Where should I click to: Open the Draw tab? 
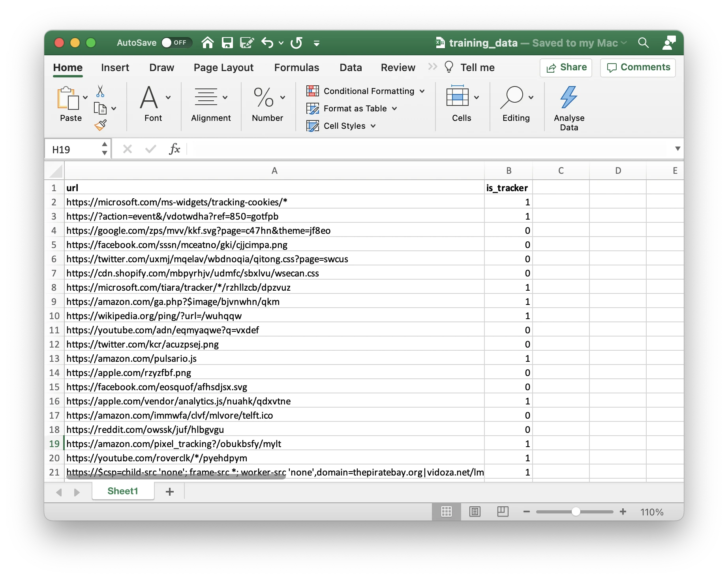[161, 68]
